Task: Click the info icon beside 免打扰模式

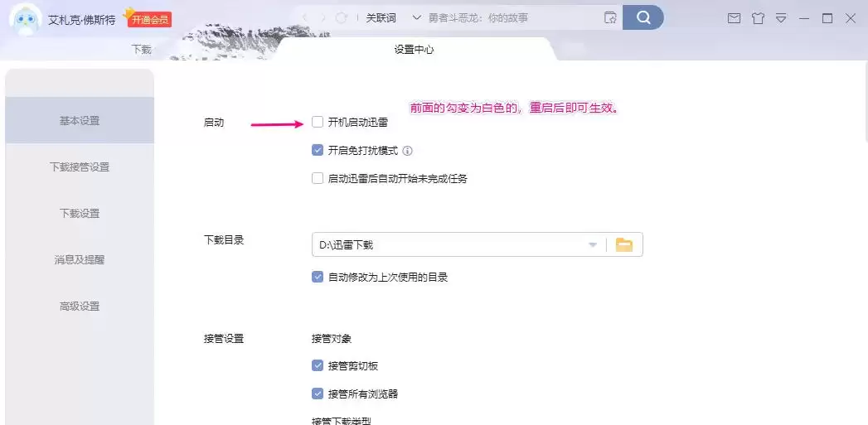Action: click(407, 151)
